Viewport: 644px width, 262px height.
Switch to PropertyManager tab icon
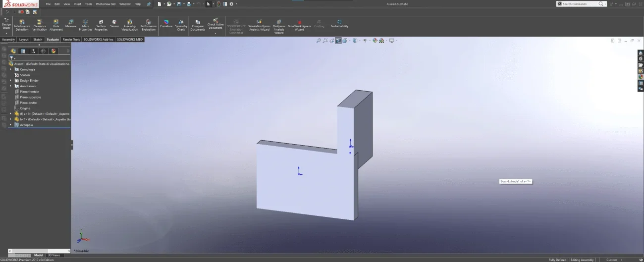[x=23, y=51]
